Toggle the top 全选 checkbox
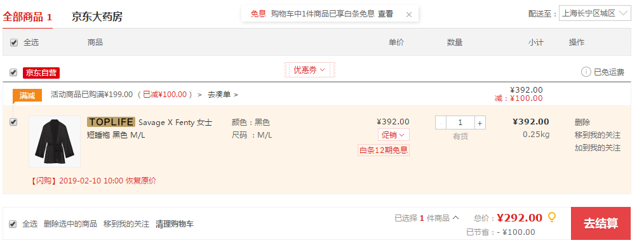 coord(14,43)
